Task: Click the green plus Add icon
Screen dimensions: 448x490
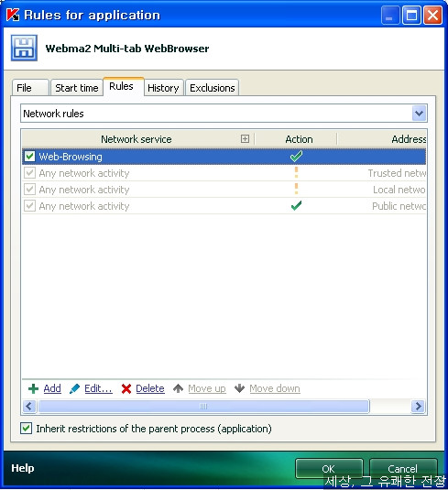Action: coord(33,388)
